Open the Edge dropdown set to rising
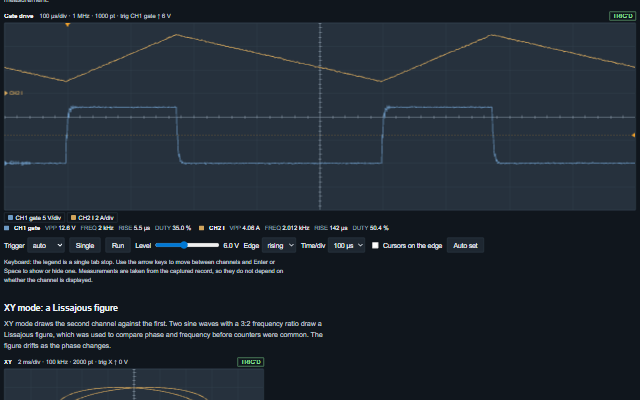Screen dimensions: 640x400 [279, 245]
